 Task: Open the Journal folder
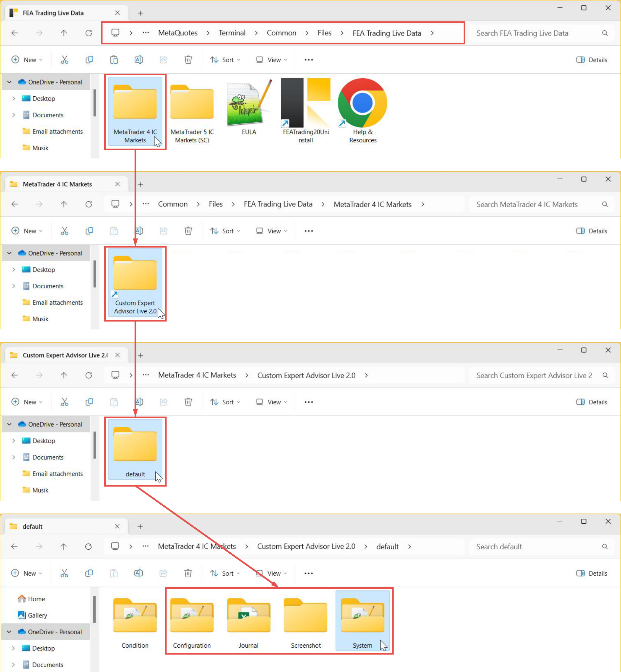[249, 623]
